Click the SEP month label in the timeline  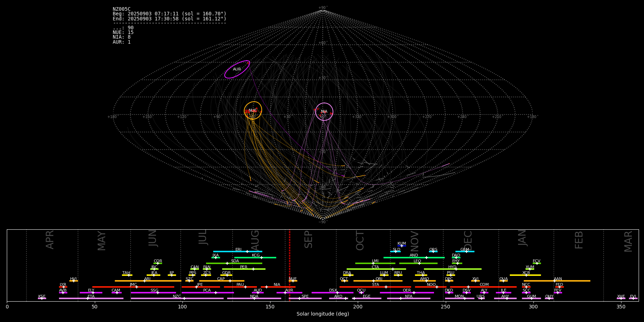pyautogui.click(x=308, y=239)
